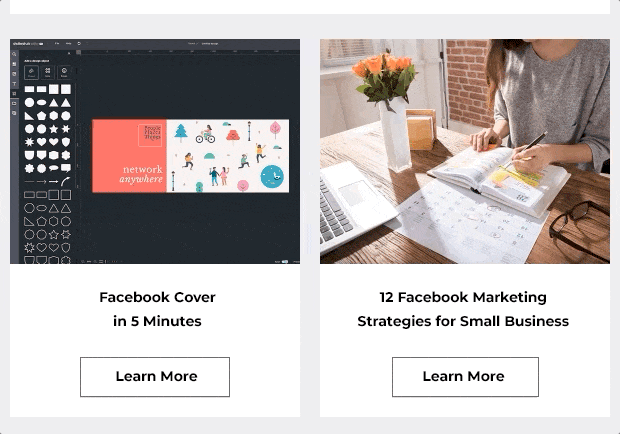
Task: Select the solid right-angle triangle shape
Action: point(29,116)
